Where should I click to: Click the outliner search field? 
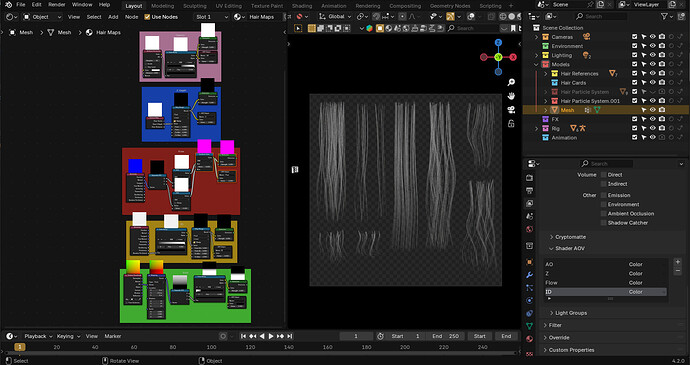point(601,16)
